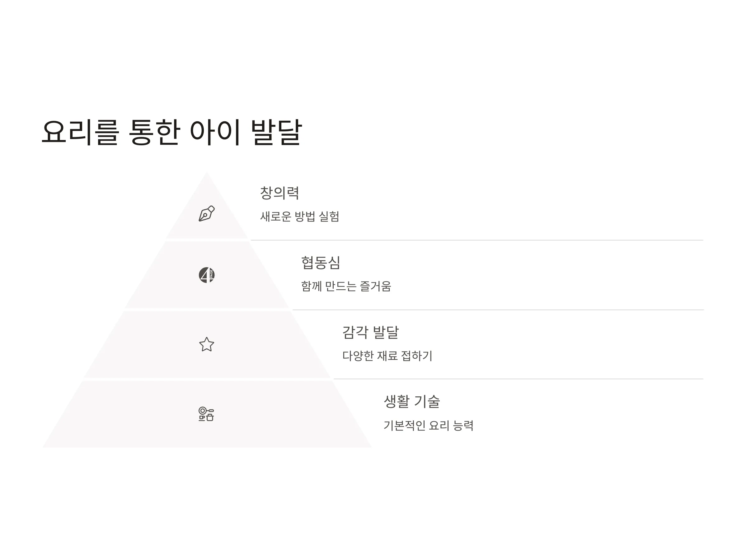
Task: Select the 창의력 heading
Action: coord(279,193)
